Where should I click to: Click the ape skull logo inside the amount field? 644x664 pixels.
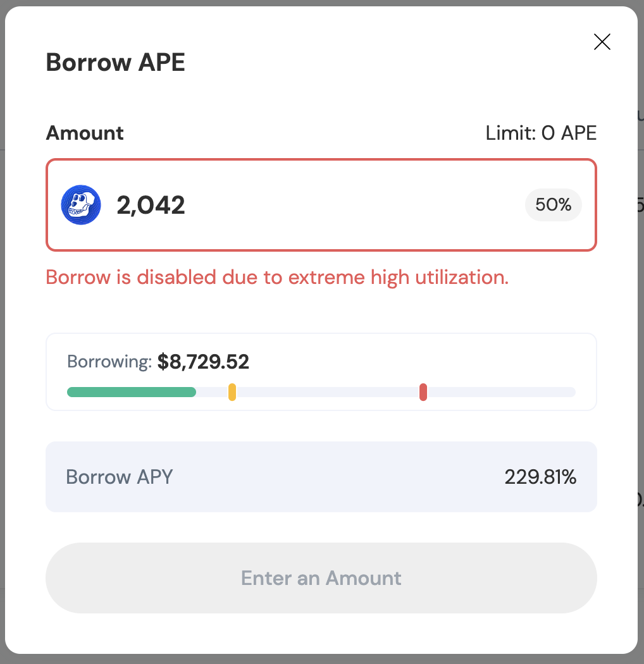coord(80,204)
